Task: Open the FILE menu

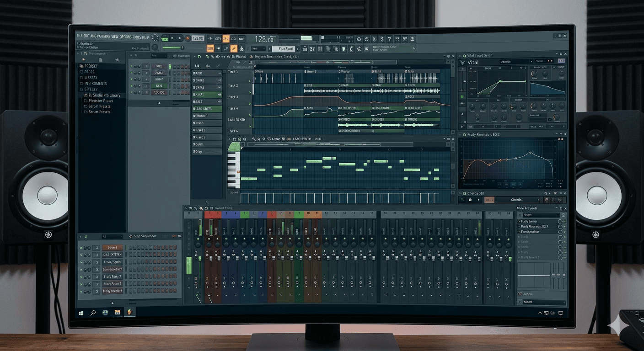Action: 80,36
